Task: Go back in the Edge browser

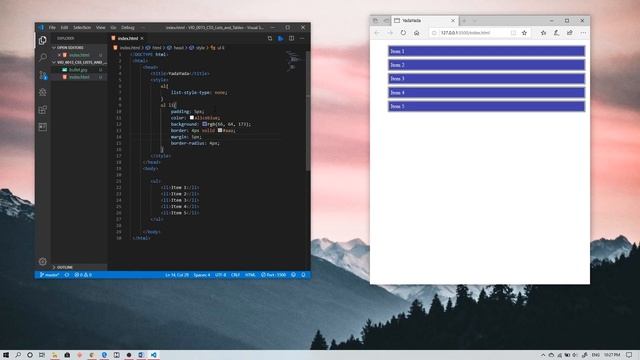Action: pos(377,33)
